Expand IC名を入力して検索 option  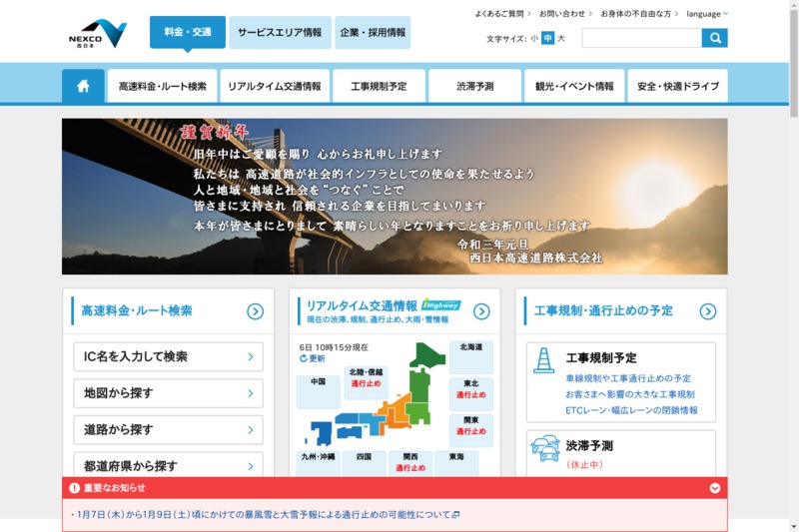[168, 356]
